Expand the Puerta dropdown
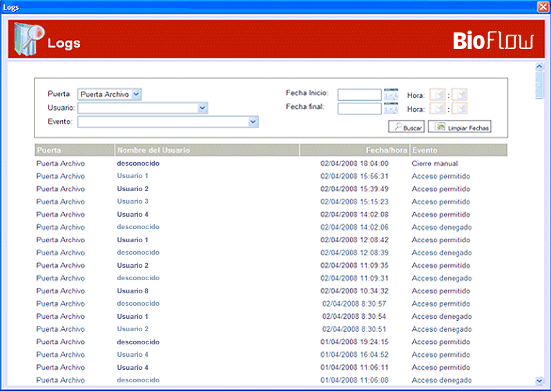551x392 pixels. point(136,95)
